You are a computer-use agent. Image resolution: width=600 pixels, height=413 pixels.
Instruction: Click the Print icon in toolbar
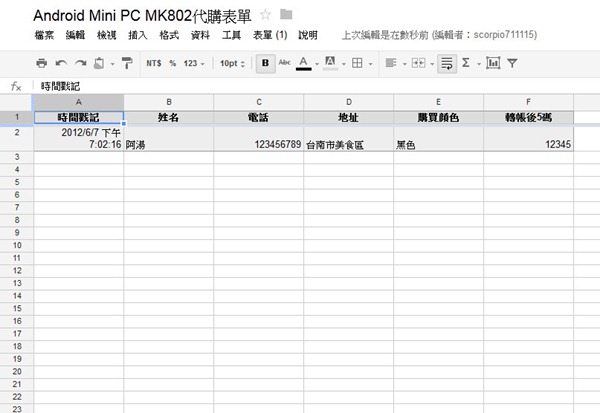[x=41, y=63]
